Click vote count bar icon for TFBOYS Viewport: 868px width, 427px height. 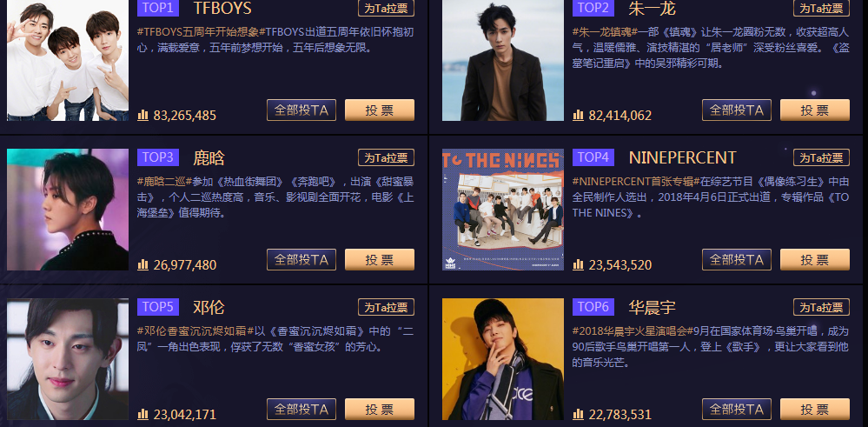[x=142, y=115]
